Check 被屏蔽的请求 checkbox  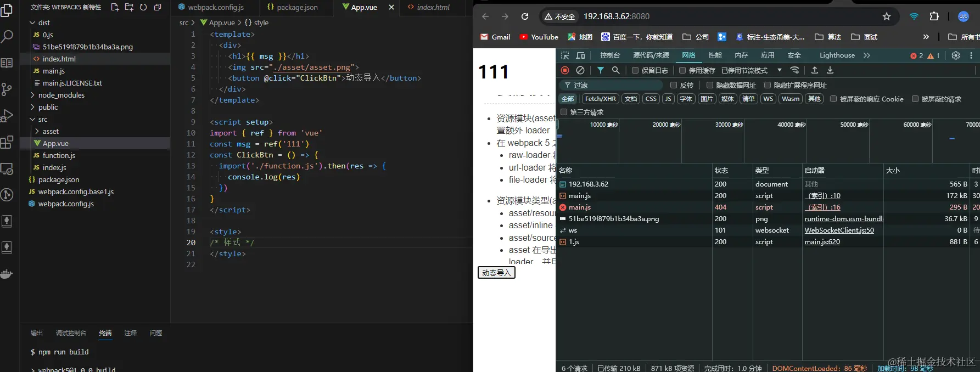[915, 99]
